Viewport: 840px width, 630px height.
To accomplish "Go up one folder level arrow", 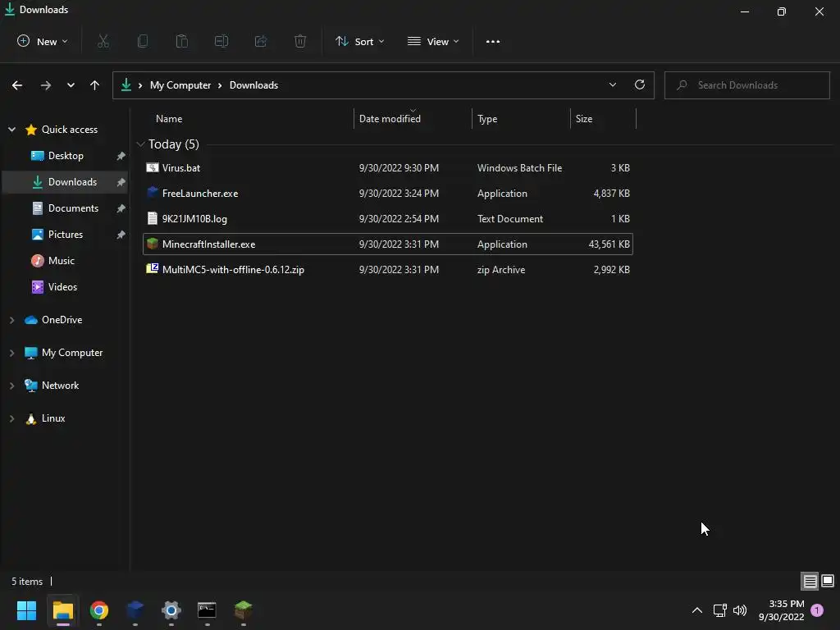I will point(95,85).
